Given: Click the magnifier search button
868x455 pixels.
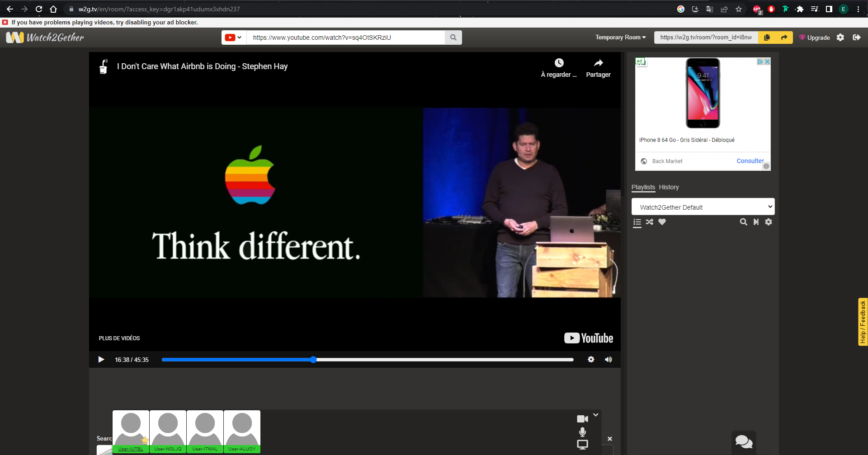Looking at the screenshot, I should pyautogui.click(x=453, y=38).
